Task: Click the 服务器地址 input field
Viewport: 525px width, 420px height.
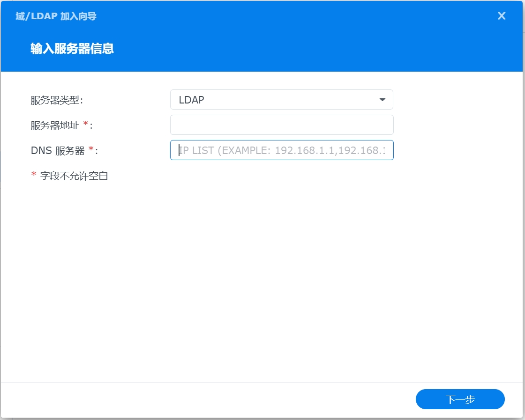Action: click(x=281, y=125)
